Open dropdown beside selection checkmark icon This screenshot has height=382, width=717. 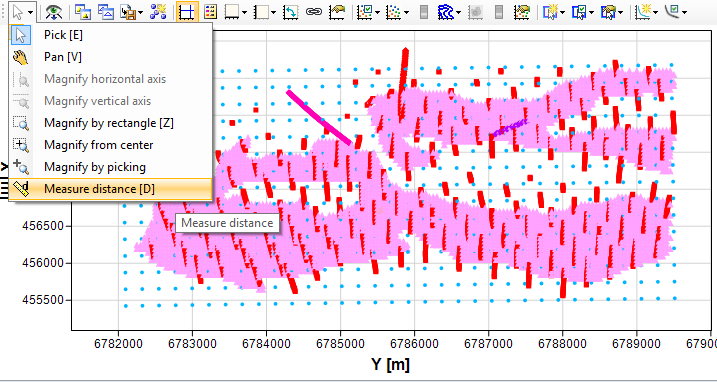[591, 12]
